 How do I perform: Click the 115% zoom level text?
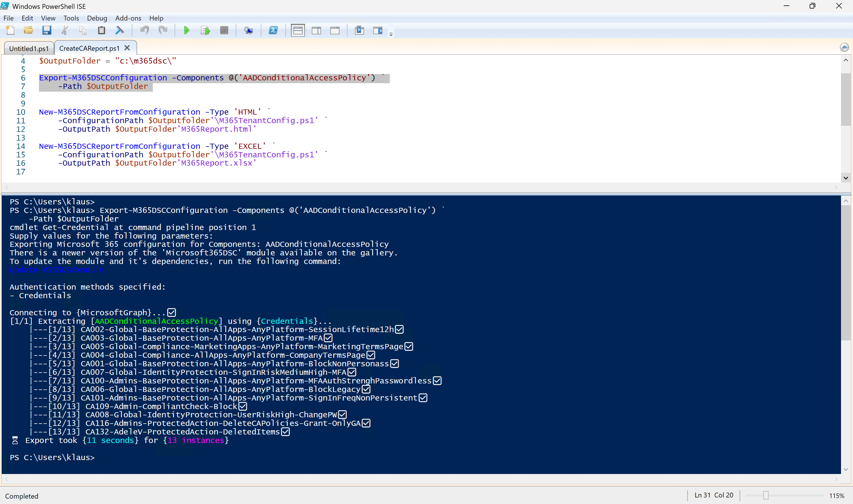(836, 496)
